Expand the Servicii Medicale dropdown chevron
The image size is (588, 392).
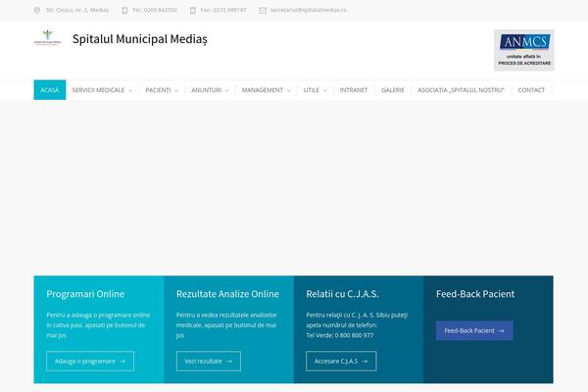(x=130, y=90)
